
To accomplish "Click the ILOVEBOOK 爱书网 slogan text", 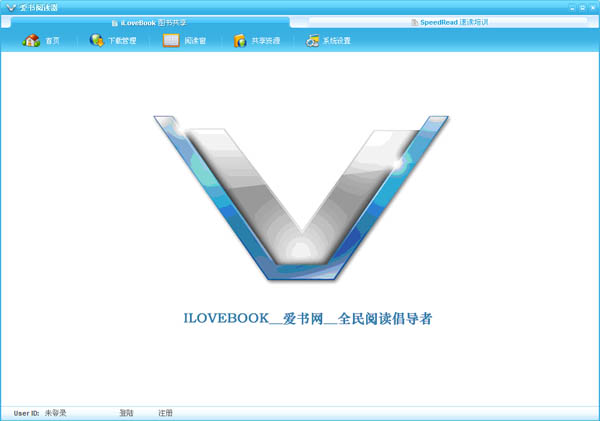I will coord(308,318).
